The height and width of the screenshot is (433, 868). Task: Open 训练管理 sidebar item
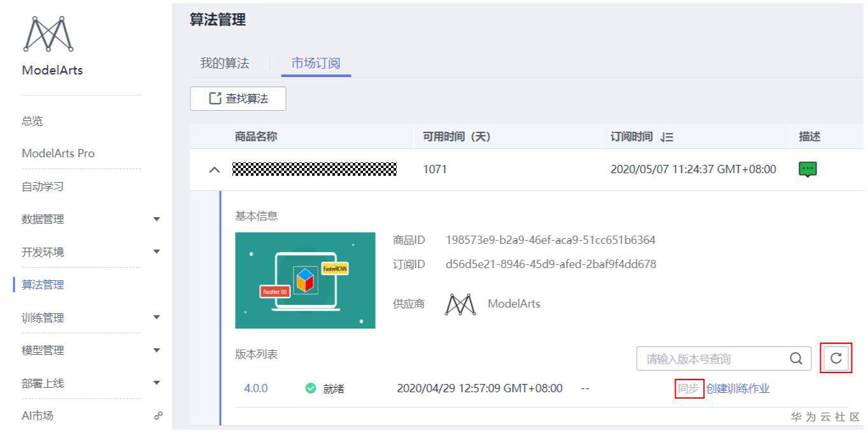click(43, 318)
